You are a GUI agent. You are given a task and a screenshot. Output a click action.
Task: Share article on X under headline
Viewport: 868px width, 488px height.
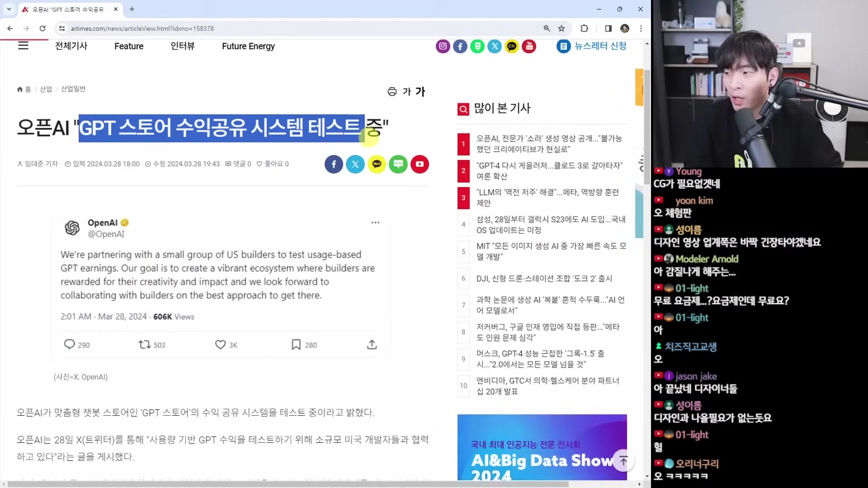tap(355, 164)
